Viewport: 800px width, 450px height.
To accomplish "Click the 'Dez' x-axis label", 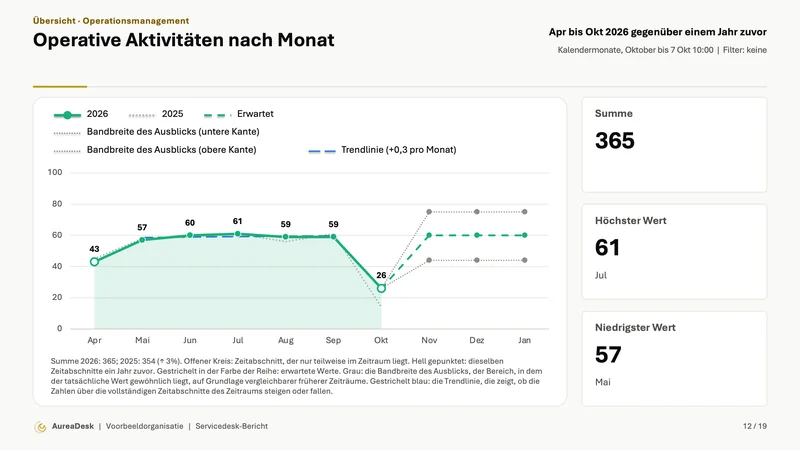I will pyautogui.click(x=477, y=340).
